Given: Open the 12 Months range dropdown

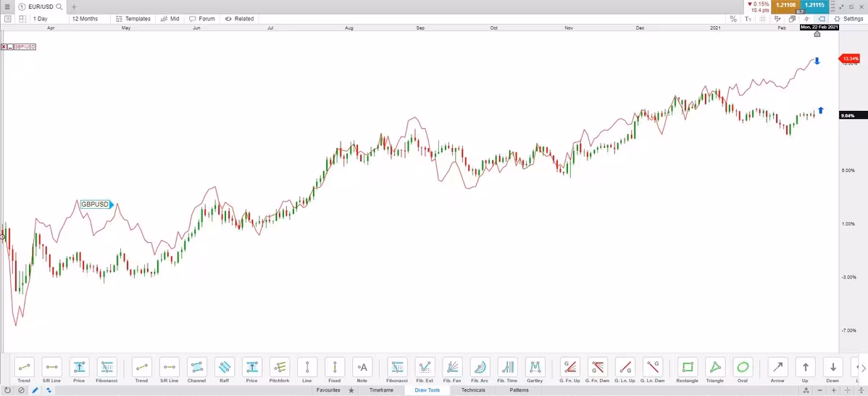Looking at the screenshot, I should point(85,19).
